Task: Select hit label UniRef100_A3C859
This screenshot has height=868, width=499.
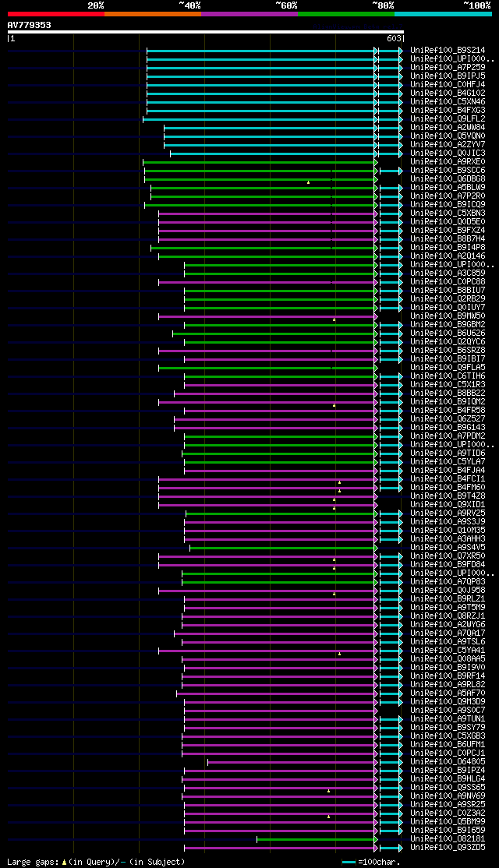Action: 448,273
